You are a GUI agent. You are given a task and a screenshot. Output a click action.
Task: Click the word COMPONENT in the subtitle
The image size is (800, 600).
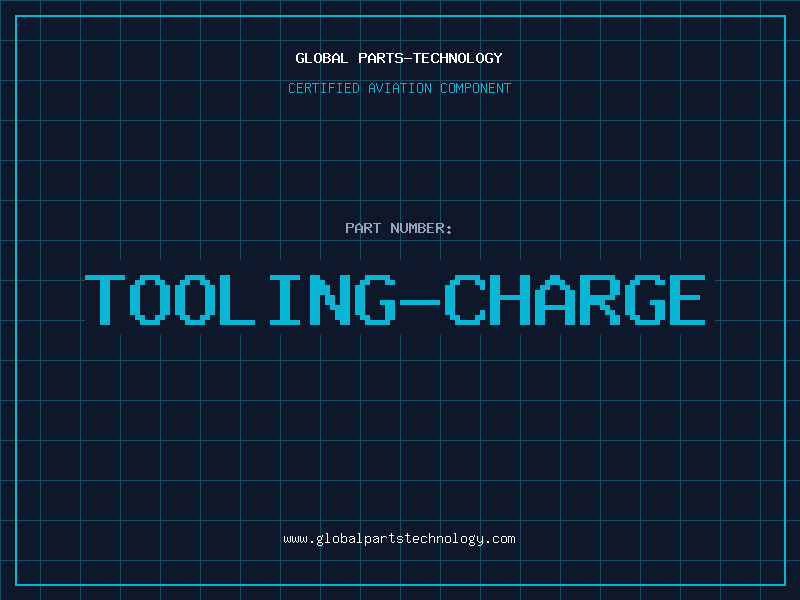474,88
